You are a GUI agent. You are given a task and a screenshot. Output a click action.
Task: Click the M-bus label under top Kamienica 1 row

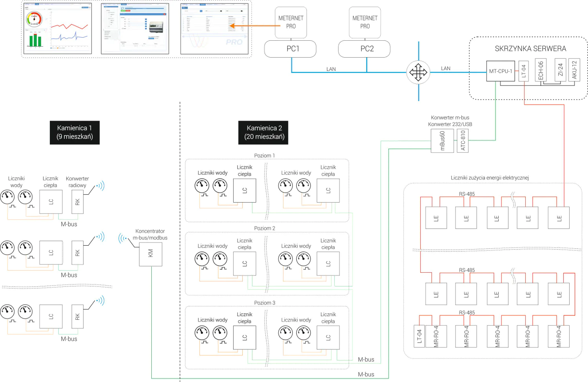click(x=69, y=224)
